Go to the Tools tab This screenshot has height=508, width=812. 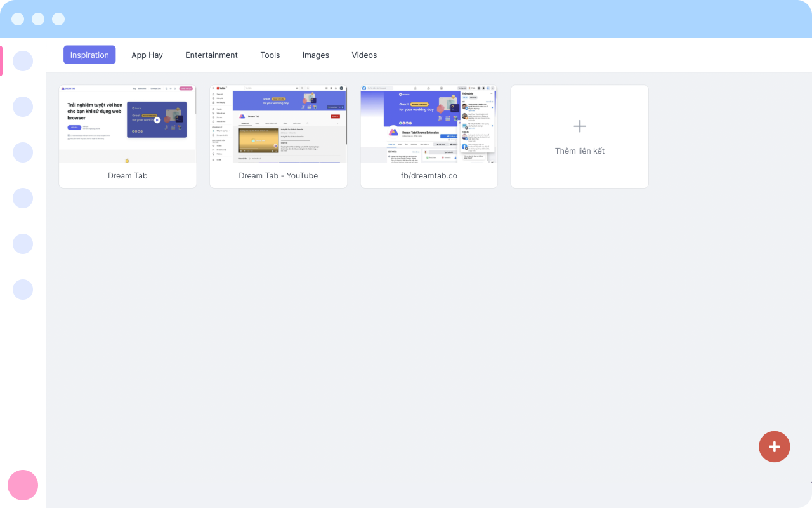270,55
